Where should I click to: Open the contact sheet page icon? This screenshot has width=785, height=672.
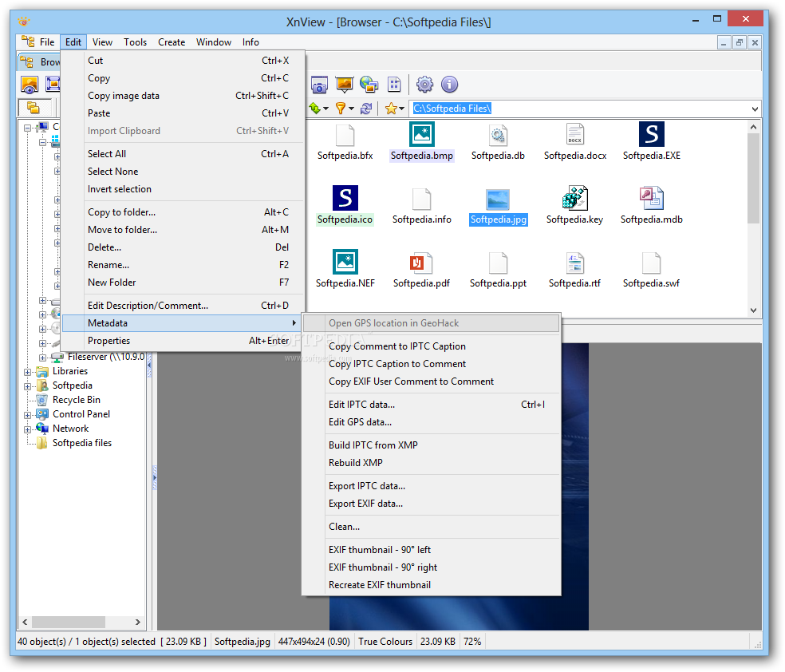[x=395, y=85]
